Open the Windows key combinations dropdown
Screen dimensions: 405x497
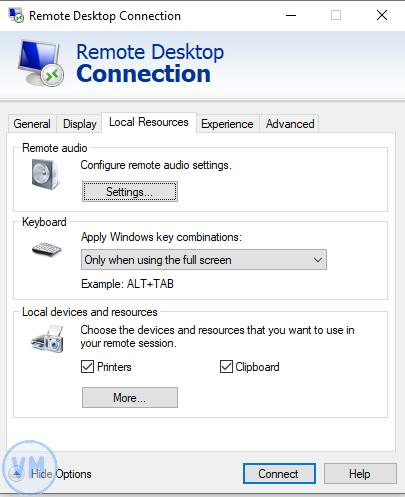click(204, 260)
